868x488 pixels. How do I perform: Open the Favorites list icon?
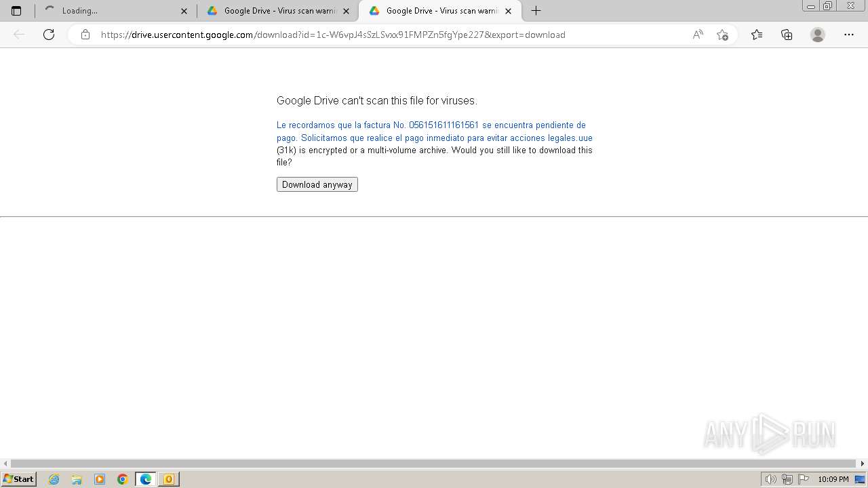pyautogui.click(x=757, y=35)
